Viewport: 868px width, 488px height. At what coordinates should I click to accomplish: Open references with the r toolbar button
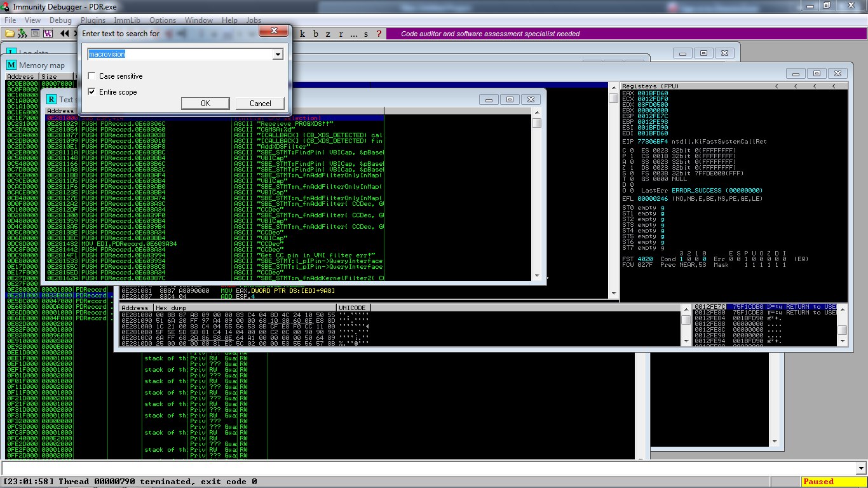click(x=341, y=34)
